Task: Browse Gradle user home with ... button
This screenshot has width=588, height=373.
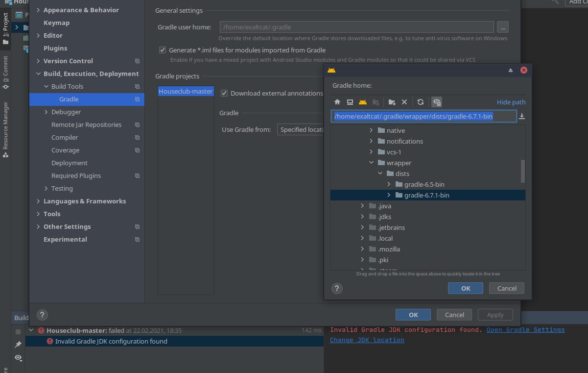Action: click(x=503, y=27)
